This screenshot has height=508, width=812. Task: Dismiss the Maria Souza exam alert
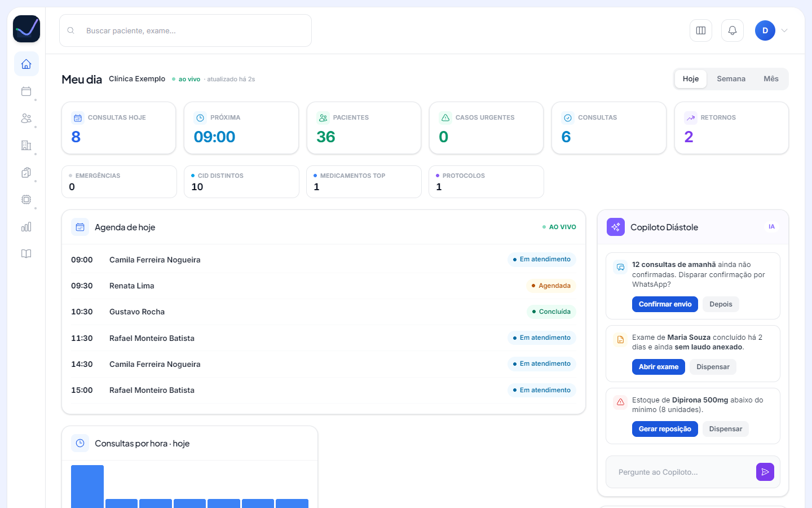[713, 367]
